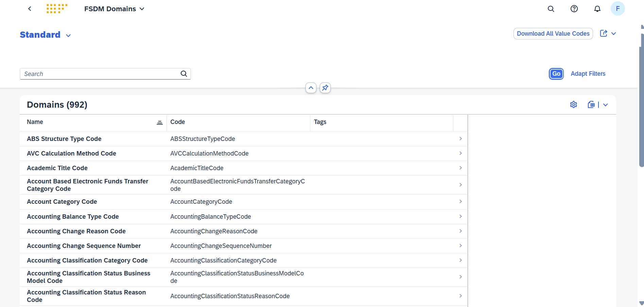
Task: Open the Standard view variant dropdown
Action: pyautogui.click(x=68, y=36)
